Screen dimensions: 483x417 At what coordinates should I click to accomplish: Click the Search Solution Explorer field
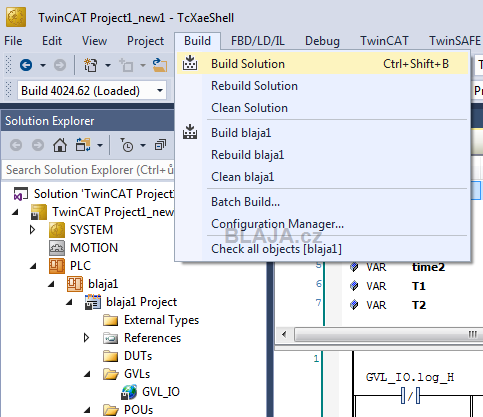pyautogui.click(x=89, y=170)
